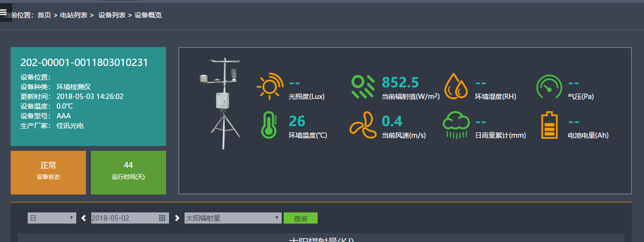Click the sun illuminance icon

coord(270,86)
